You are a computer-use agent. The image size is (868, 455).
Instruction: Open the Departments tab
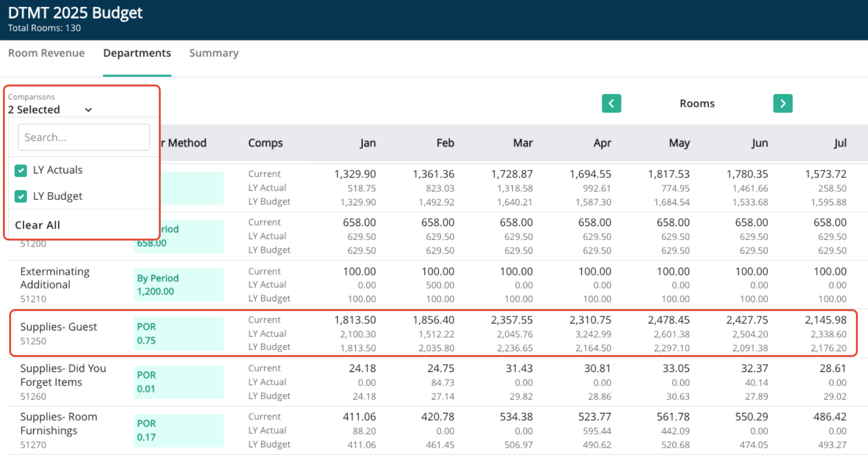[137, 53]
